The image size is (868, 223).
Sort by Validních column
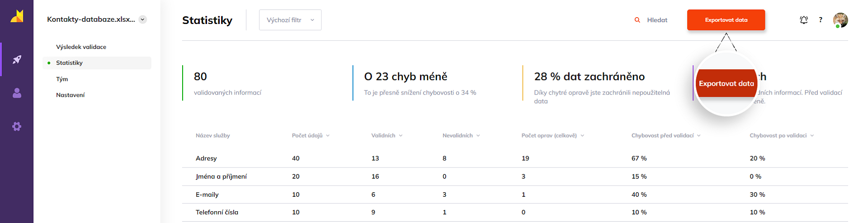(387, 136)
